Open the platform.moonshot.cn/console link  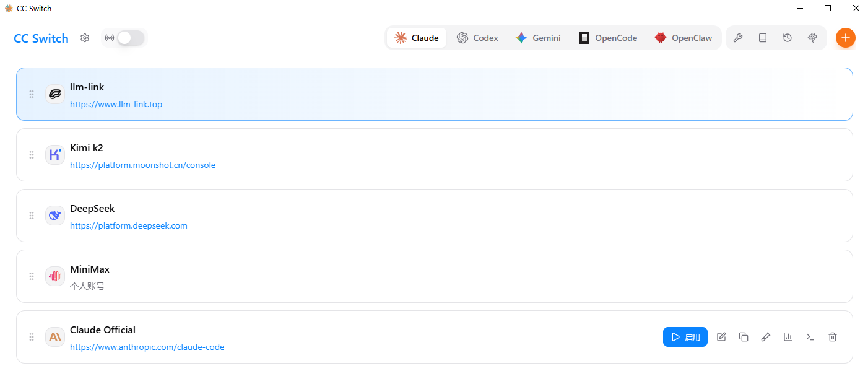(x=142, y=165)
